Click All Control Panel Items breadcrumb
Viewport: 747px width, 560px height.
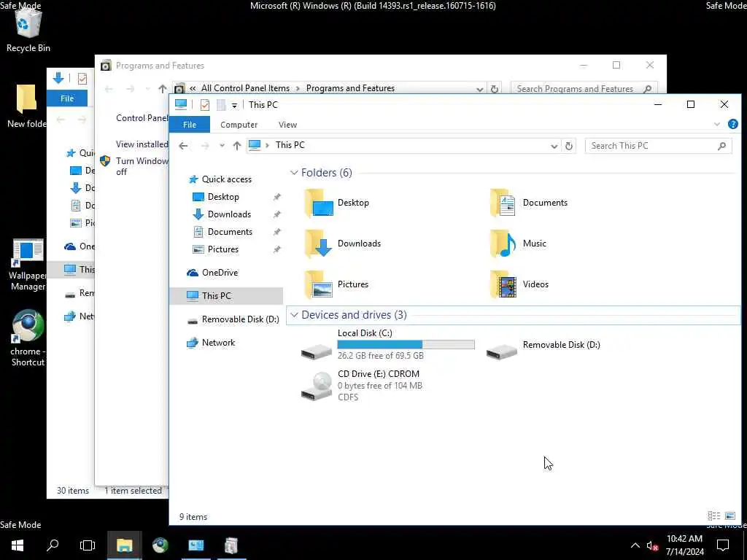[x=245, y=88]
